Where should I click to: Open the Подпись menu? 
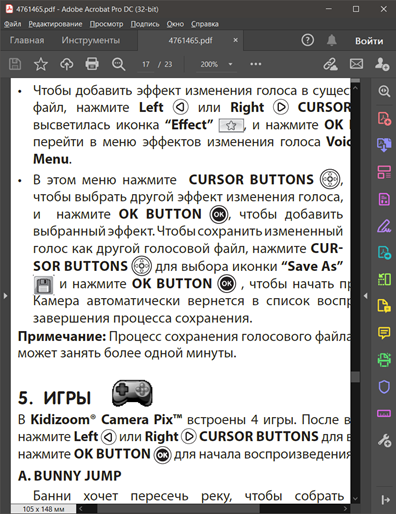click(145, 24)
